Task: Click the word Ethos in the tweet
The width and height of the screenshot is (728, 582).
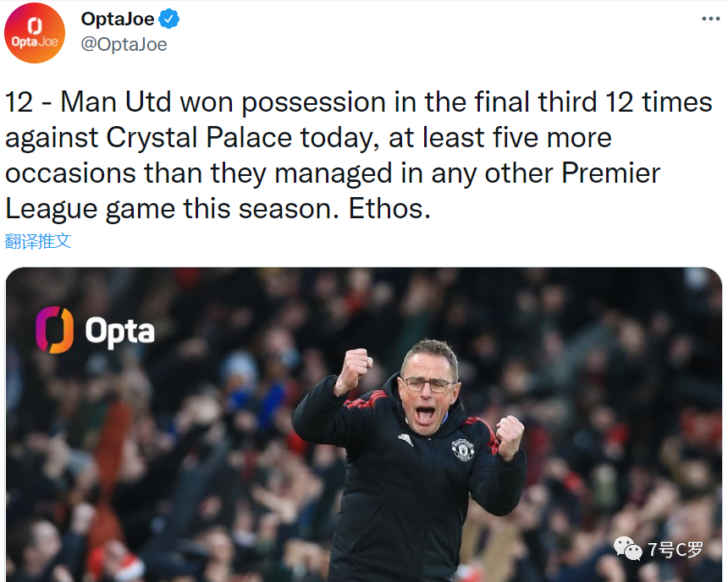Action: (x=389, y=208)
